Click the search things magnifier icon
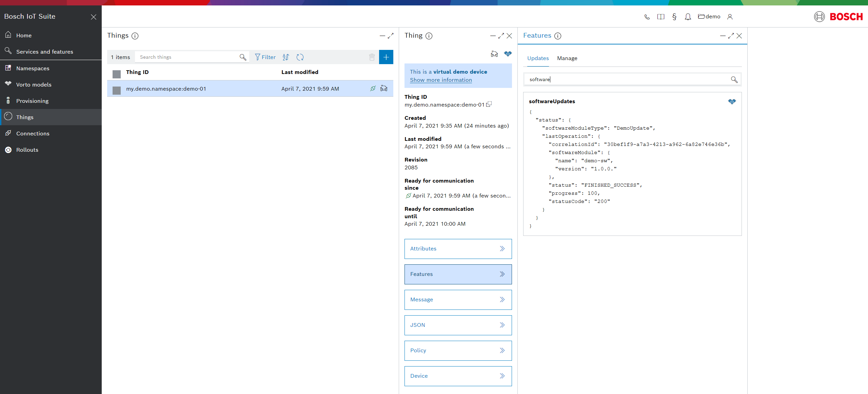The image size is (868, 394). [x=243, y=57]
